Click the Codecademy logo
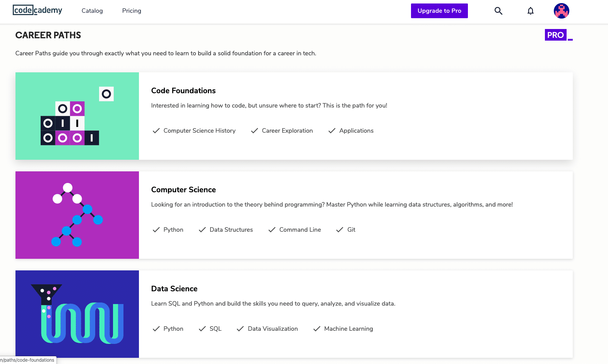 [38, 10]
